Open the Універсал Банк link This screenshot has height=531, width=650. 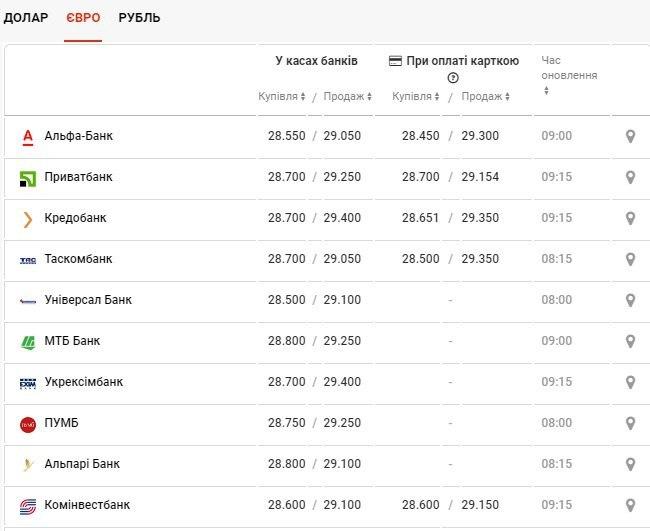click(x=88, y=300)
